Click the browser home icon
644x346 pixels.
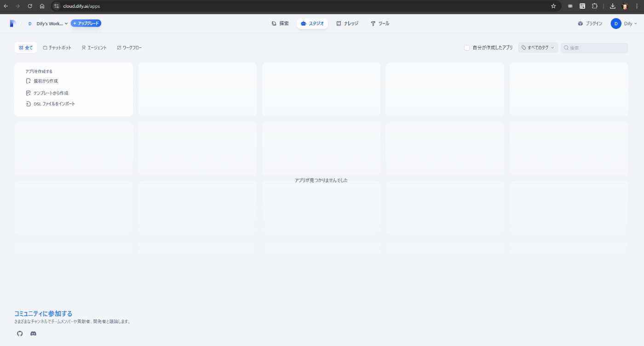[42, 6]
